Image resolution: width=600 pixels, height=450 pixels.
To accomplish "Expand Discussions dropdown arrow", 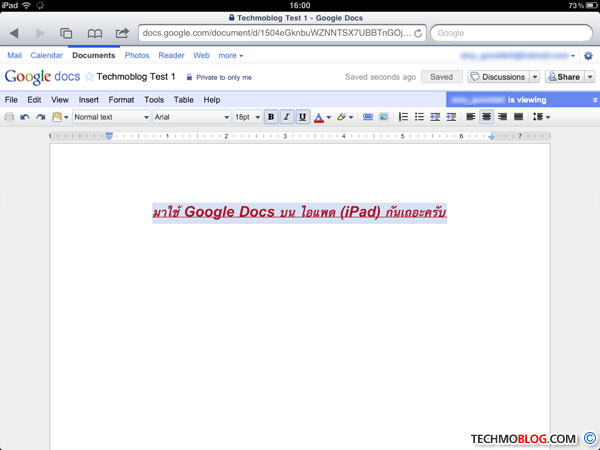I will coord(535,77).
